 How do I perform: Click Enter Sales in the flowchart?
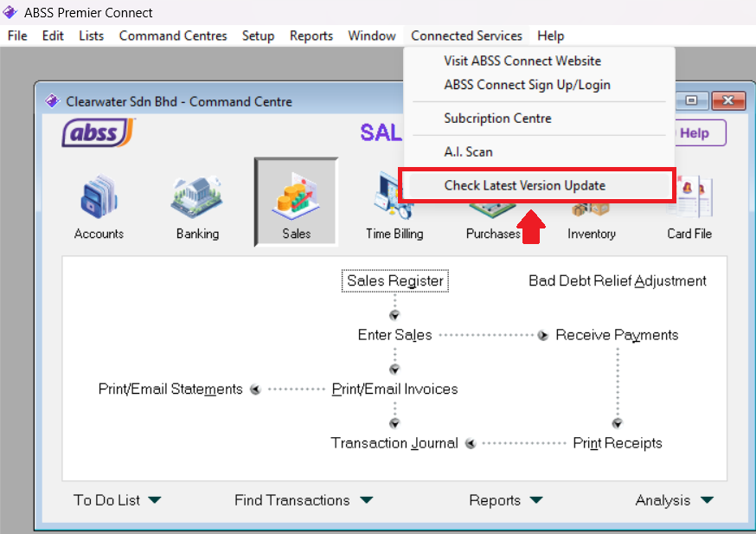click(394, 335)
